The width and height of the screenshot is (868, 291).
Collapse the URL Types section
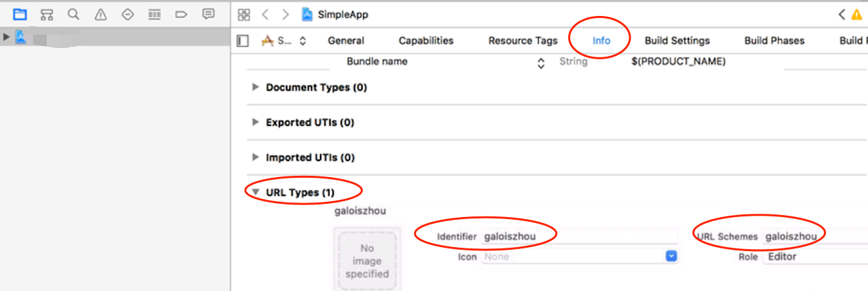pos(256,193)
